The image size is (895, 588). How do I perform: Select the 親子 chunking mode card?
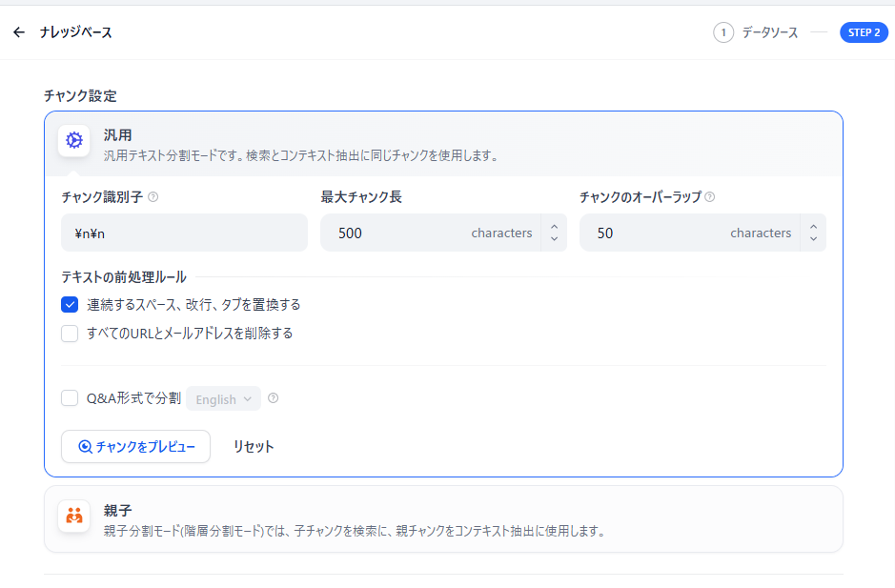(x=443, y=517)
